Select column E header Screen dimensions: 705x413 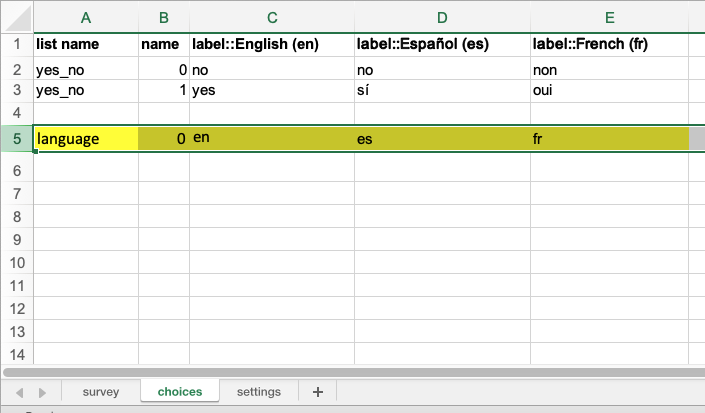pos(609,18)
